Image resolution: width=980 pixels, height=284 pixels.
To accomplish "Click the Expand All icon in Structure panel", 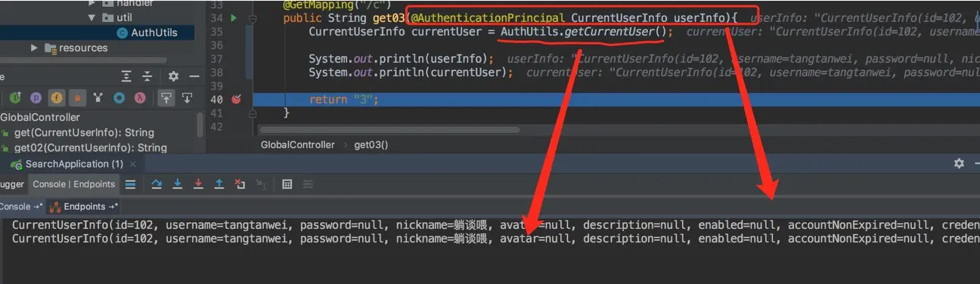I will [x=127, y=76].
